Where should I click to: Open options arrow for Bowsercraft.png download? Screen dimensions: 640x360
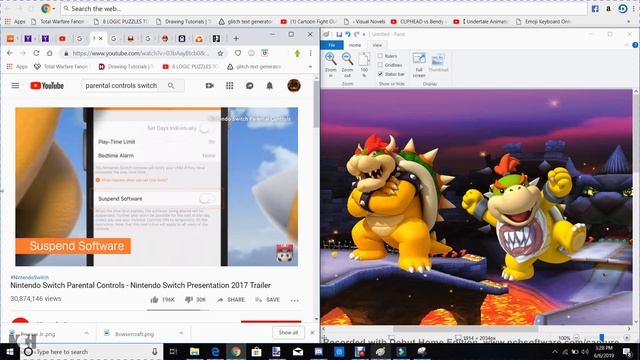click(x=181, y=333)
